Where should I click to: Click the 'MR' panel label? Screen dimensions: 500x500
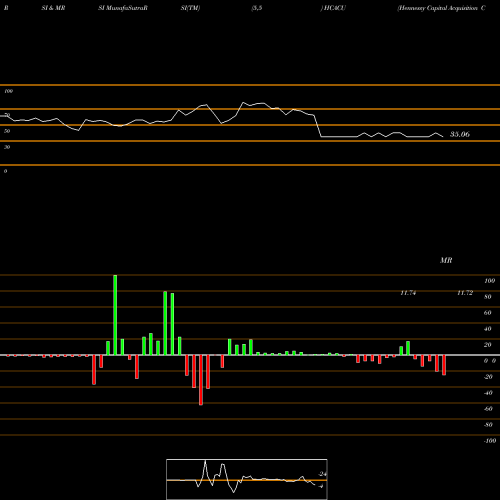[446, 260]
